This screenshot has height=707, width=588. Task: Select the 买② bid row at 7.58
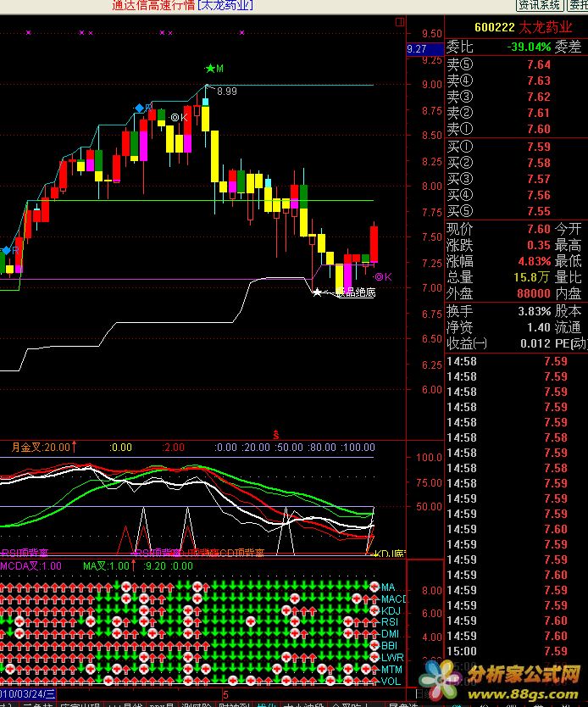pos(516,163)
